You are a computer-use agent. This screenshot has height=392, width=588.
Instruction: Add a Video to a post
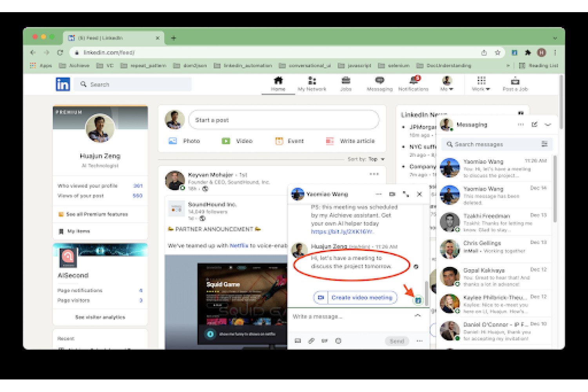237,141
